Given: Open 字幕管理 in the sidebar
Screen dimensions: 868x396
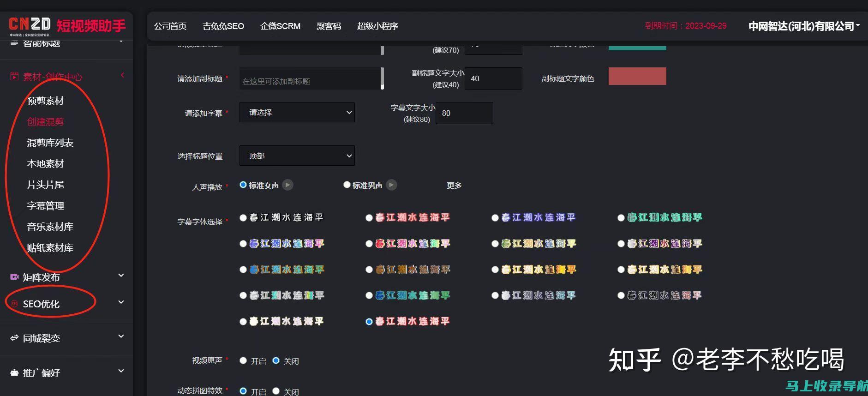Looking at the screenshot, I should 45,206.
